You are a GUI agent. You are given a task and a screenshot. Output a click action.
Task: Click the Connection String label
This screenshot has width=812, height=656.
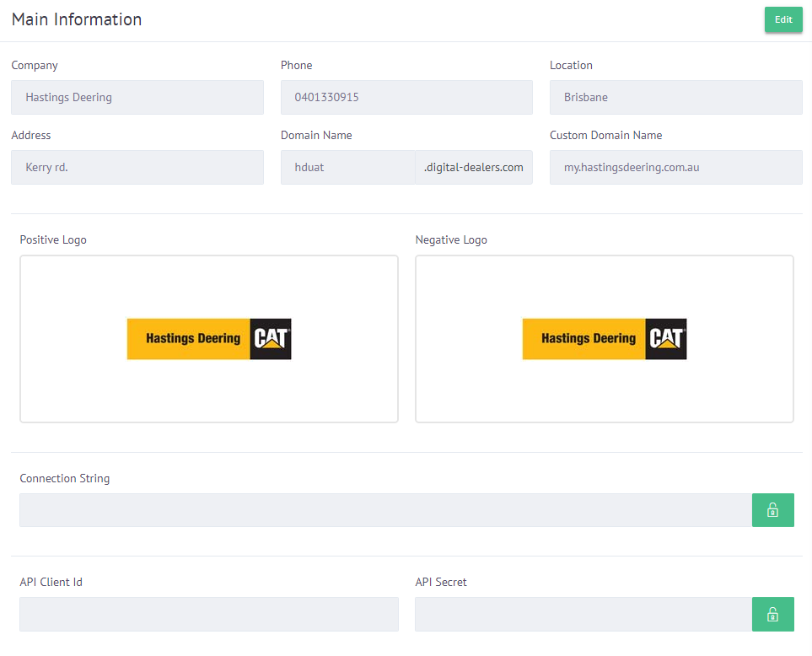click(x=65, y=478)
